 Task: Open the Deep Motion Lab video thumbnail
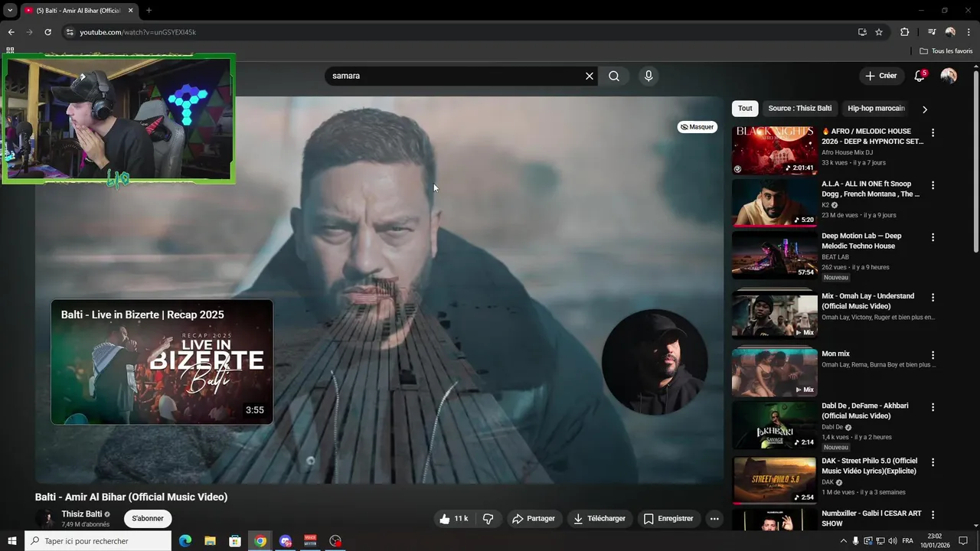coord(774,255)
